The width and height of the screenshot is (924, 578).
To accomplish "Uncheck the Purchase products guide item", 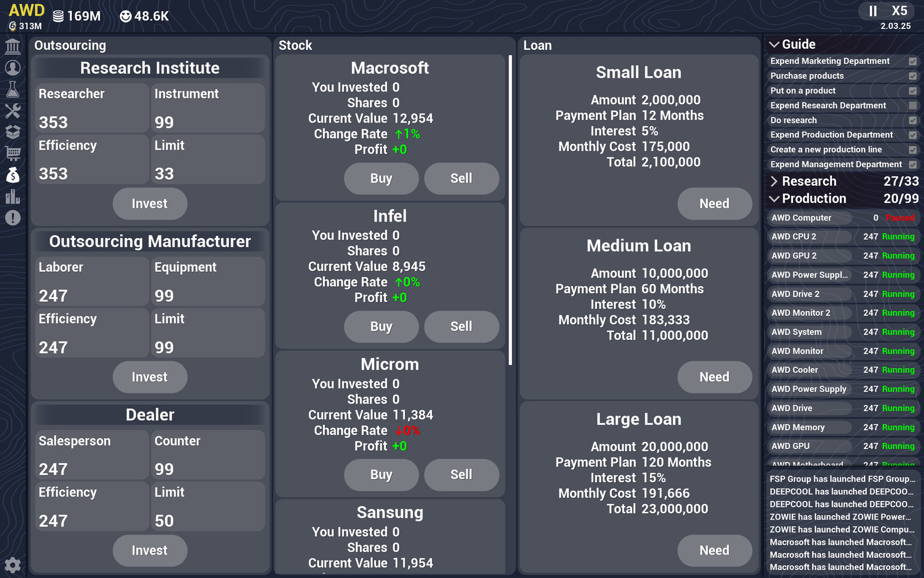I will 912,75.
